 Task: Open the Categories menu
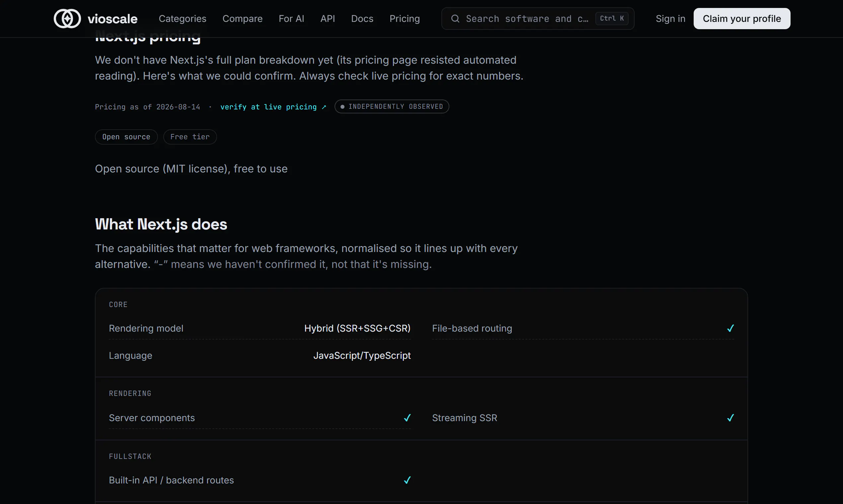tap(183, 19)
